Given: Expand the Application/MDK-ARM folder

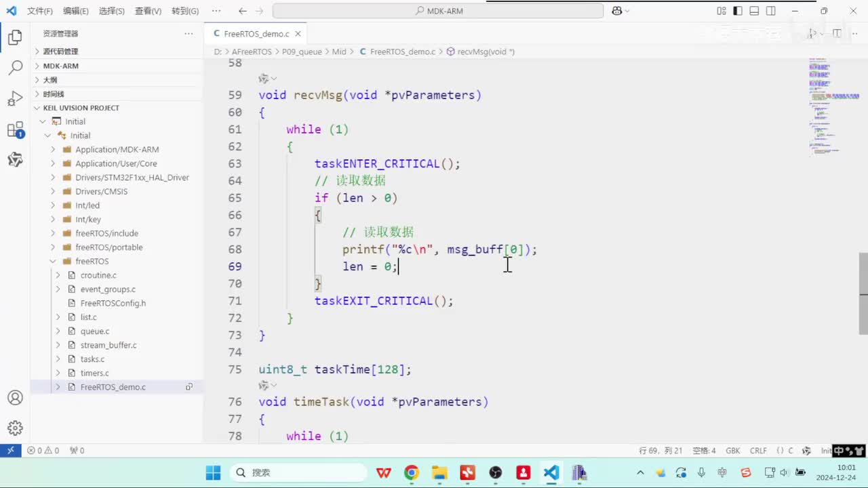Looking at the screenshot, I should point(117,149).
